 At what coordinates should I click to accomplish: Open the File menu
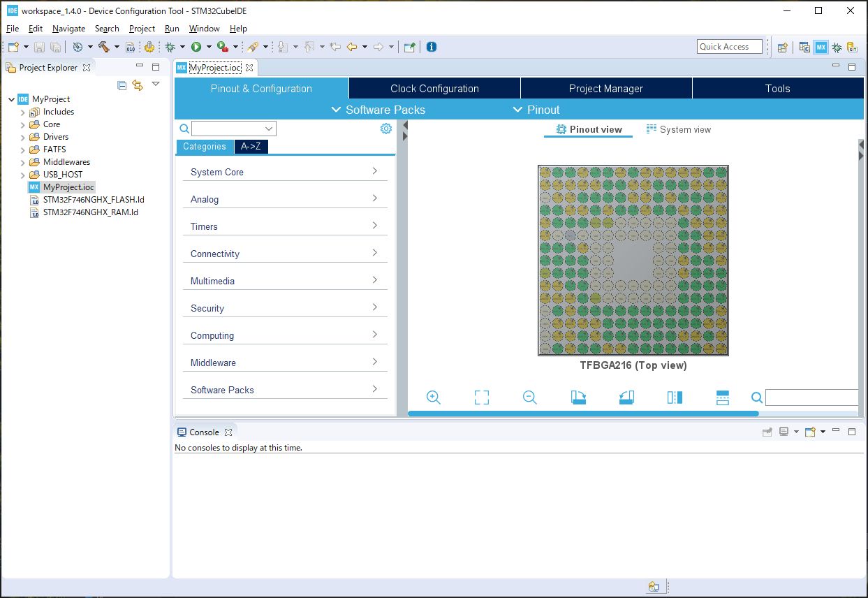pos(13,29)
